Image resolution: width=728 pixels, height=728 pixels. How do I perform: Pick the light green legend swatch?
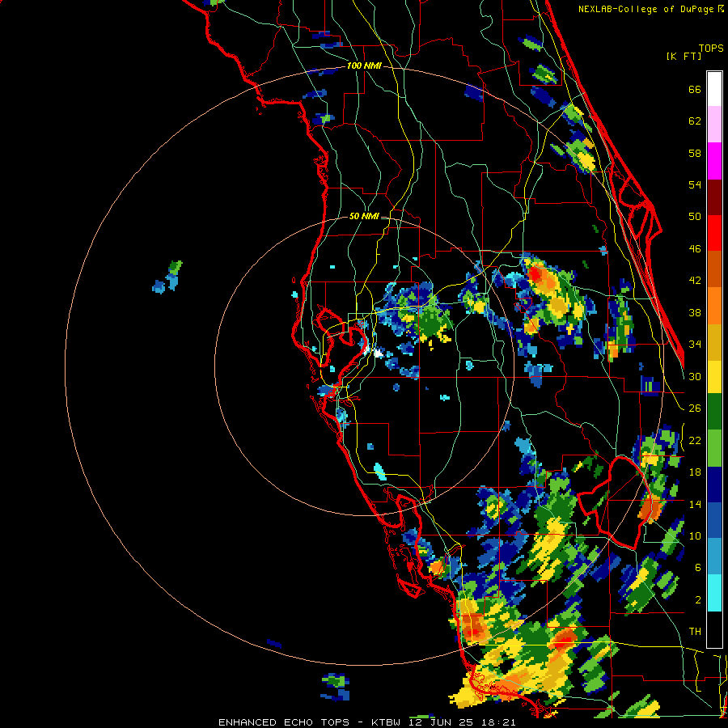714,448
